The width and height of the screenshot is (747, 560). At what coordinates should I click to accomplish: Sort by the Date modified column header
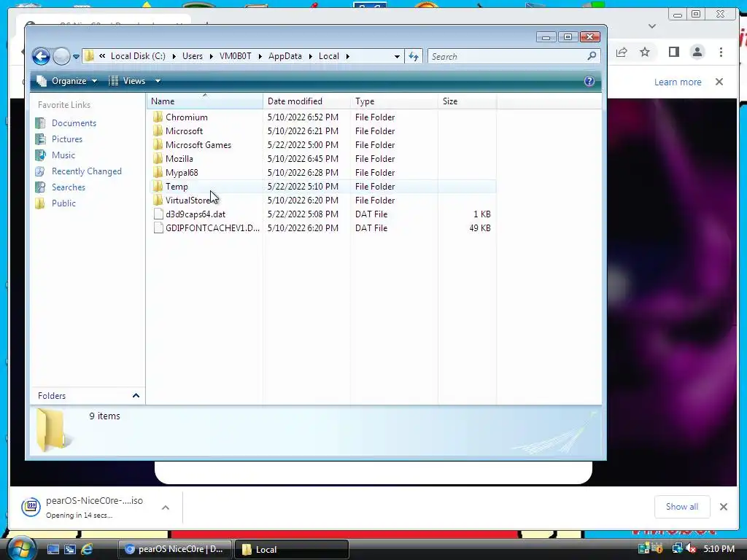click(x=306, y=101)
